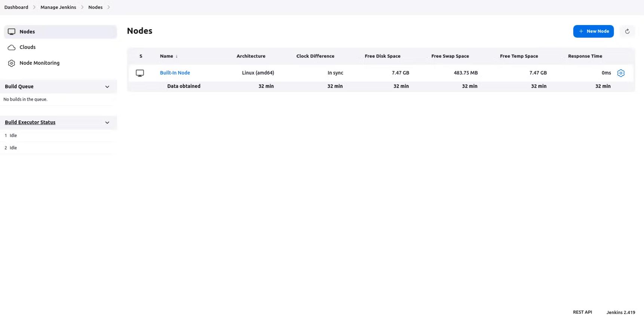
Task: Refresh node status with circular arrow icon
Action: tap(627, 31)
